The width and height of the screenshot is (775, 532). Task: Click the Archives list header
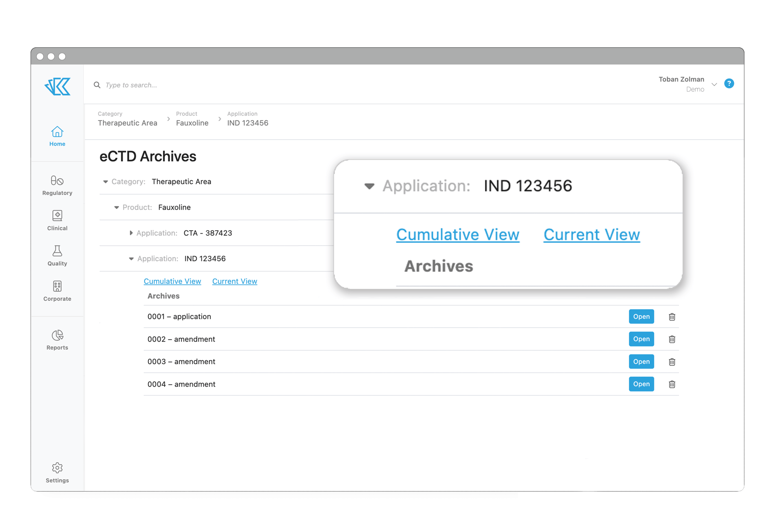point(163,296)
